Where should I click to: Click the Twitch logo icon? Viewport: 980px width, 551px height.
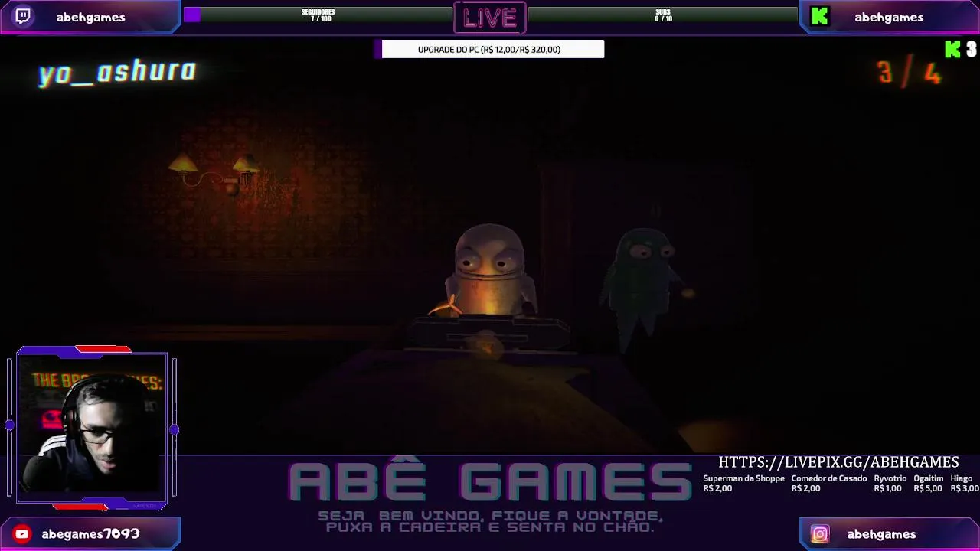click(x=23, y=16)
